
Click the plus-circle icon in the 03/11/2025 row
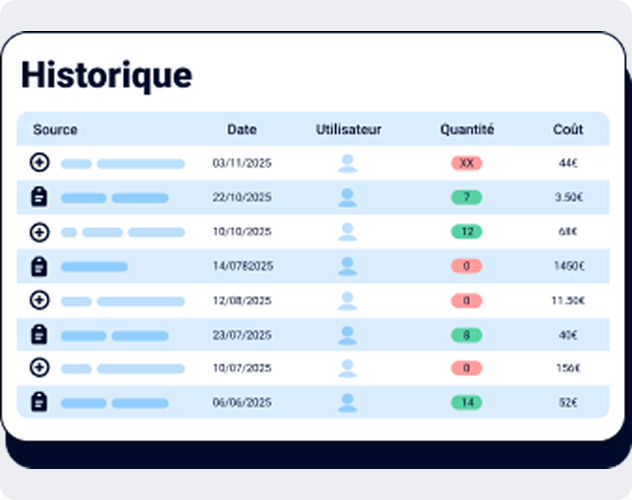(40, 163)
